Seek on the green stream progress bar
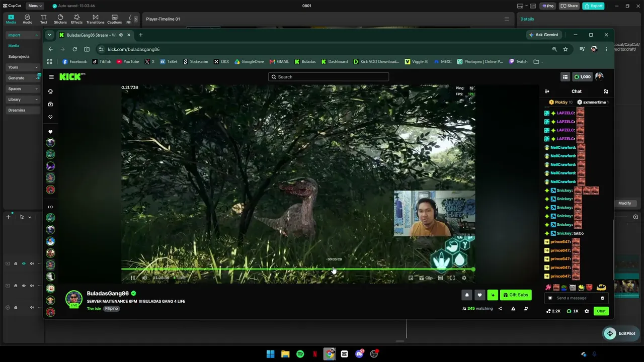Image resolution: width=644 pixels, height=362 pixels. 297,269
